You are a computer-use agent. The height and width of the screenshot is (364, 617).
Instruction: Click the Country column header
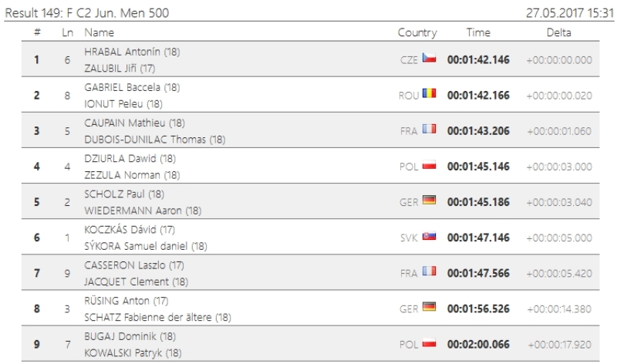[417, 32]
